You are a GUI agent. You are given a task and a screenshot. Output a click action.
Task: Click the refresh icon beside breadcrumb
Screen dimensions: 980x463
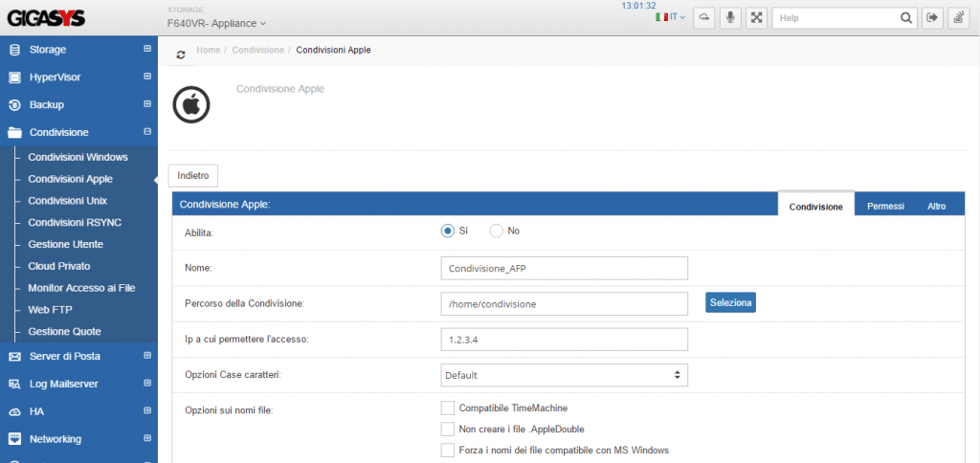pyautogui.click(x=181, y=55)
